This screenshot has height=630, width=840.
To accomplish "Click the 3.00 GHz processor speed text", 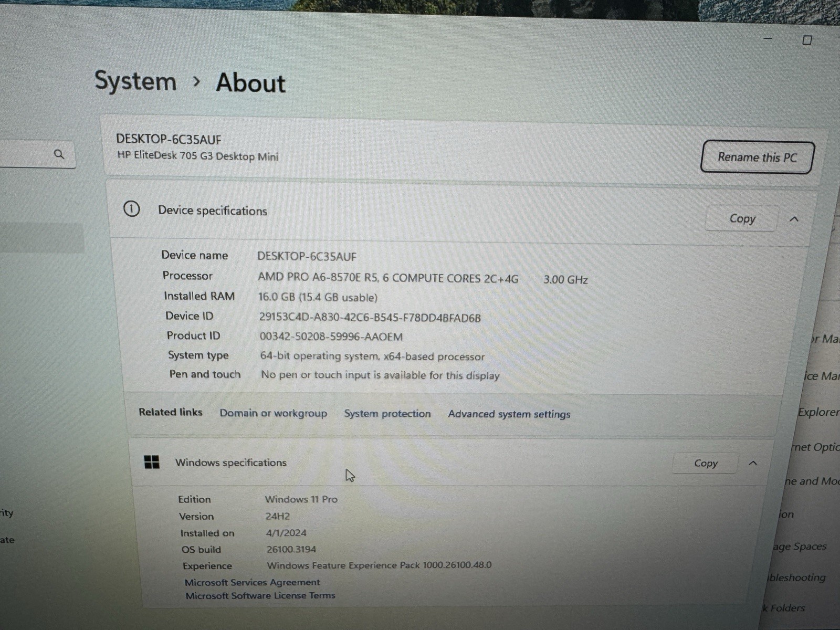I will point(565,279).
